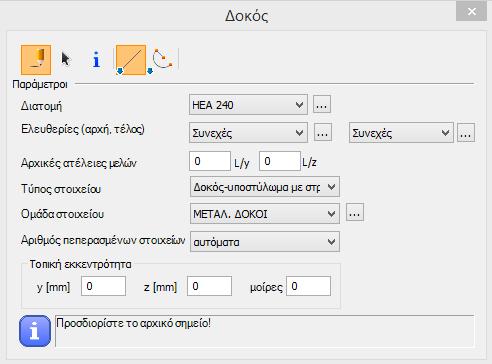Click the L/y imperfection input field

tap(210, 161)
